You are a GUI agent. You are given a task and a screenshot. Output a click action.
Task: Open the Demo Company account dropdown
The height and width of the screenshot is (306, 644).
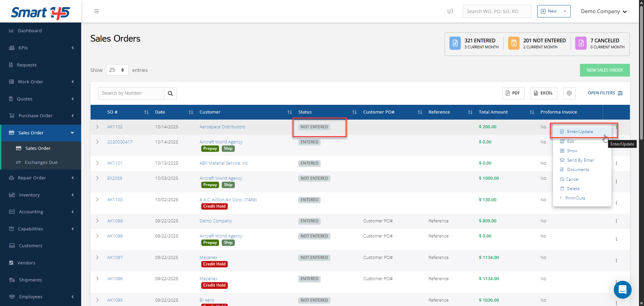[603, 11]
